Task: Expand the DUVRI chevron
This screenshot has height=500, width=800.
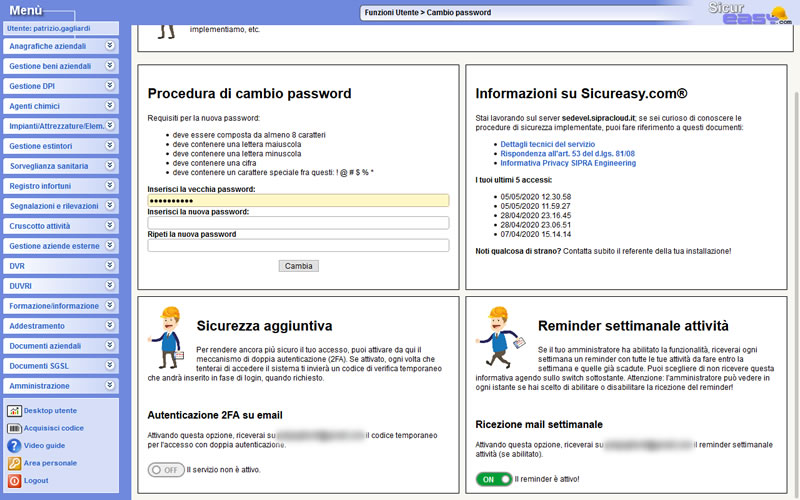Action: pyautogui.click(x=110, y=285)
